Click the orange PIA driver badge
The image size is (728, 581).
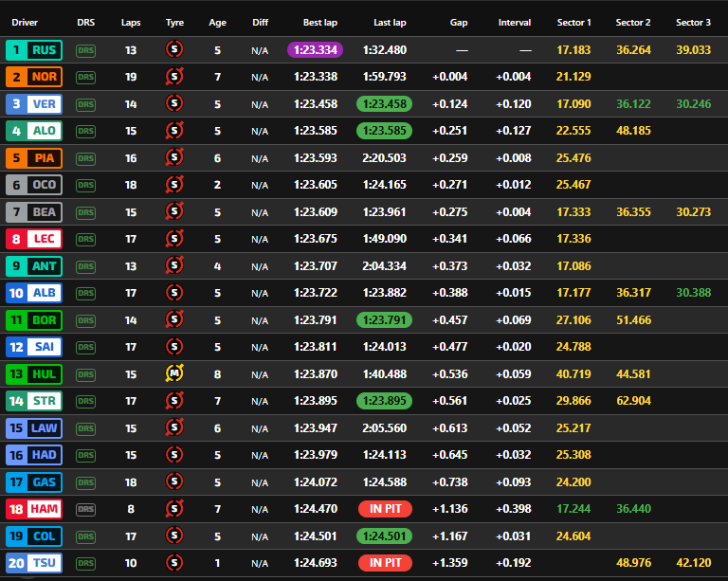[x=33, y=158]
